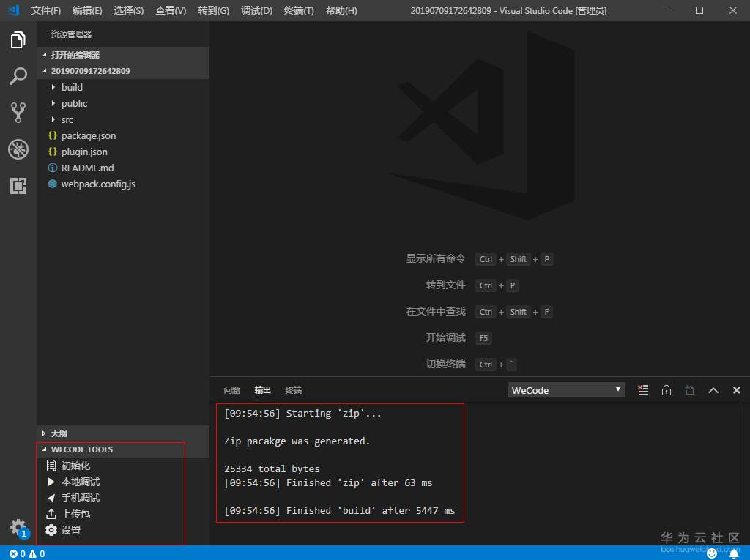Open the Extensions view icon

pyautogui.click(x=18, y=185)
